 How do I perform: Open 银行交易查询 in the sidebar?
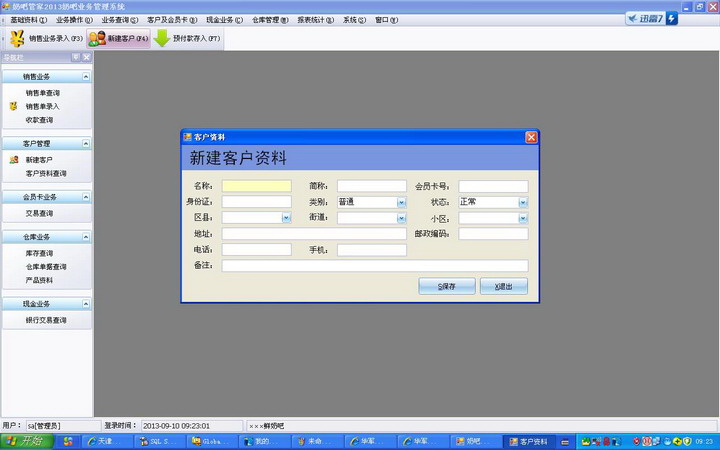[46, 320]
